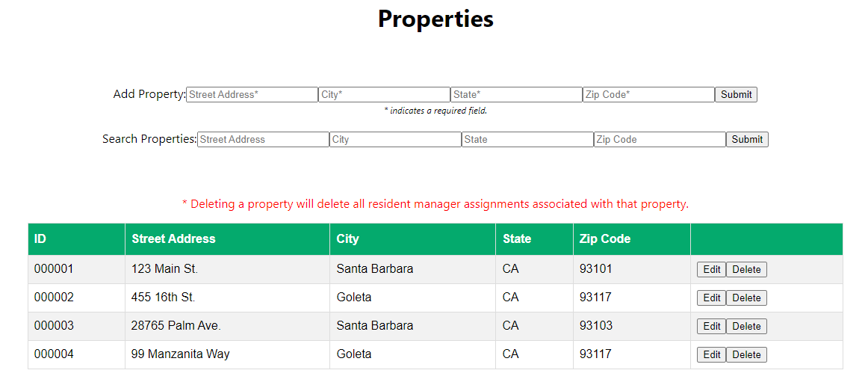Click the Search Properties City field
Viewport: 868px width, 385px height.
pyautogui.click(x=395, y=140)
